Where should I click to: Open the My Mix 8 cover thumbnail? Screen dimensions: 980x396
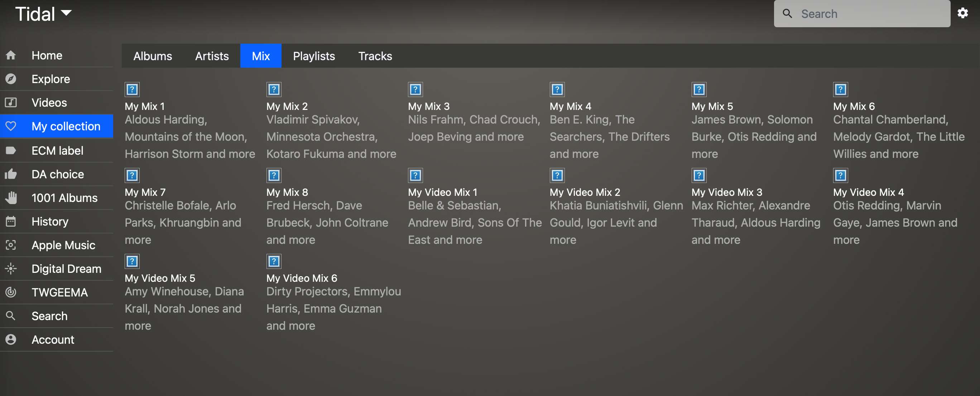click(274, 175)
